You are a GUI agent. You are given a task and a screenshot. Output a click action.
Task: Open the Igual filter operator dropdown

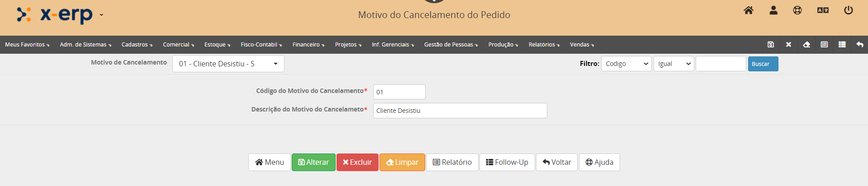click(x=674, y=64)
